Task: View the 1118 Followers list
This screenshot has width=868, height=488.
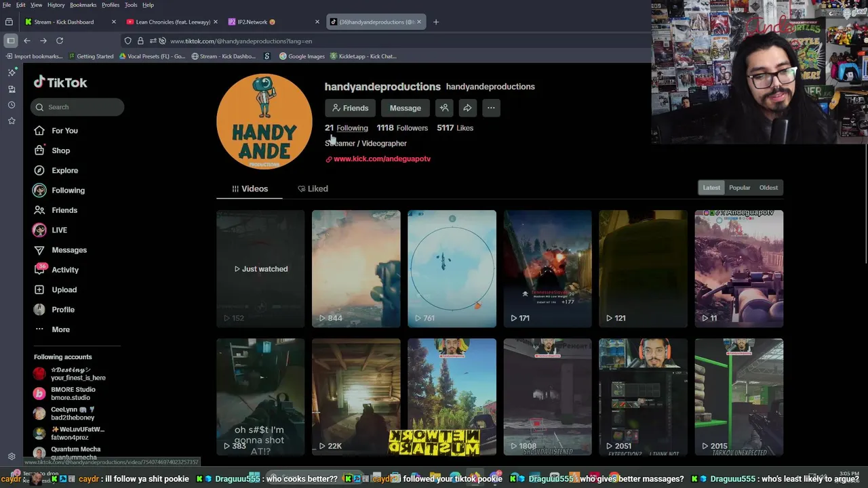Action: (x=402, y=128)
